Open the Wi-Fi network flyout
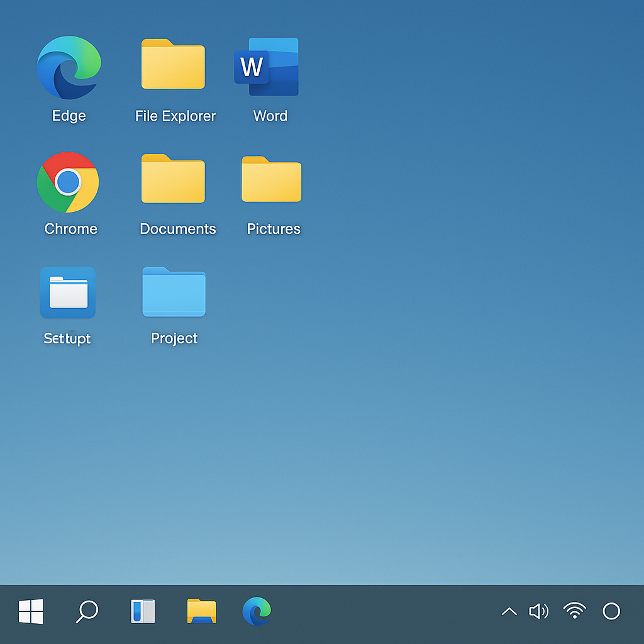644x644 pixels. [574, 611]
